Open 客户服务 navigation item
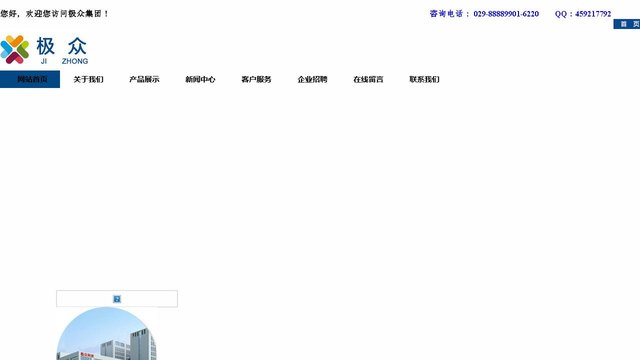Viewport: 640px width, 360px height. (x=256, y=79)
